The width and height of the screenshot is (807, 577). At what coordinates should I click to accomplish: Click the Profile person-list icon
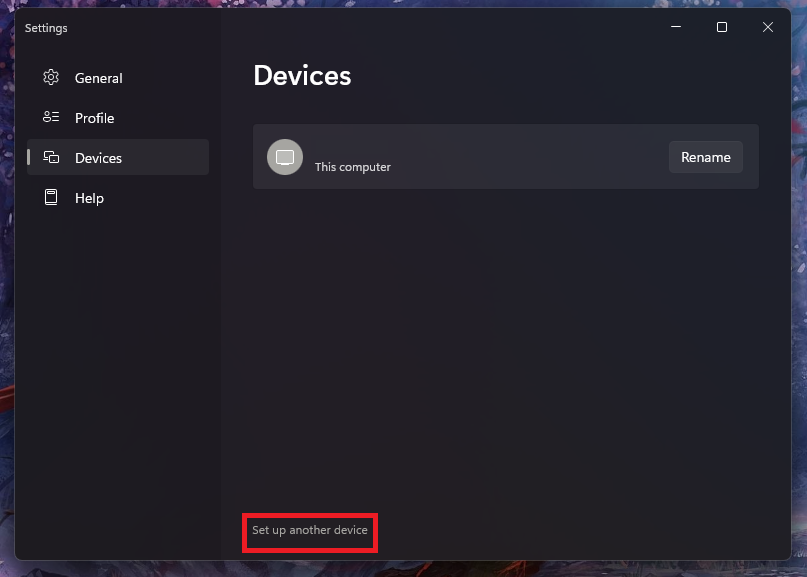51,118
